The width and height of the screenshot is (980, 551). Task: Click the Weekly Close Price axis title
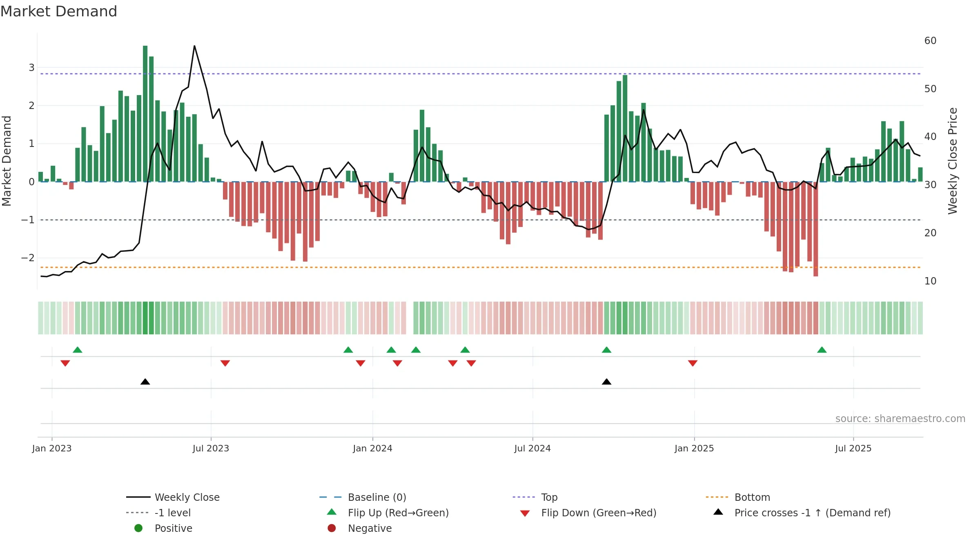pos(953,161)
